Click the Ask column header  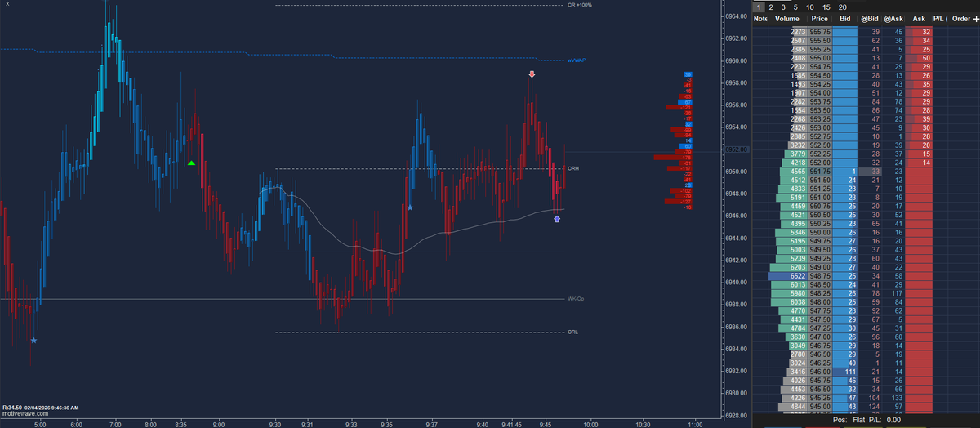[x=919, y=19]
